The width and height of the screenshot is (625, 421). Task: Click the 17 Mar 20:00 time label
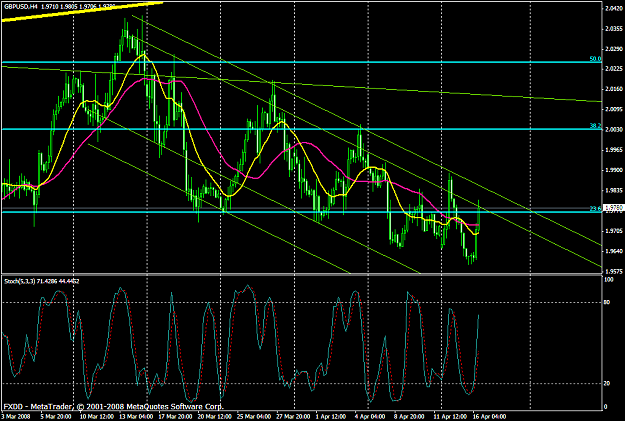(x=174, y=417)
